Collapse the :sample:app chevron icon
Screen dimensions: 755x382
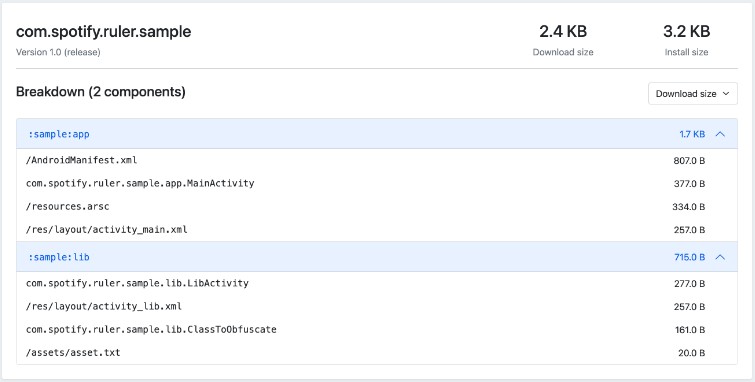tap(720, 134)
